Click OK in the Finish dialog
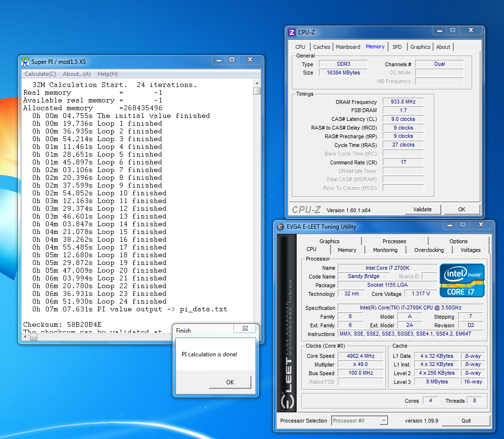Viewport: 504px width, 439px height. [230, 382]
